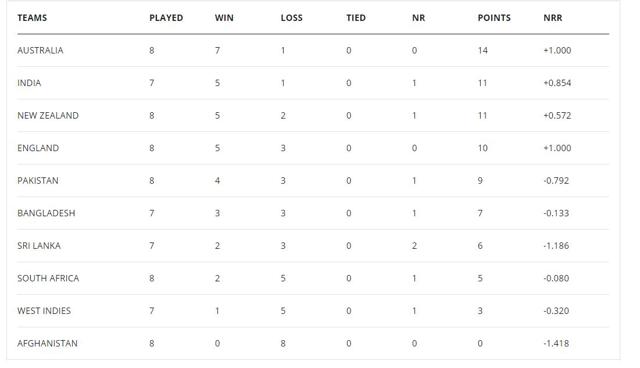Click the TIED column header
The image size is (640, 368).
pos(356,18)
